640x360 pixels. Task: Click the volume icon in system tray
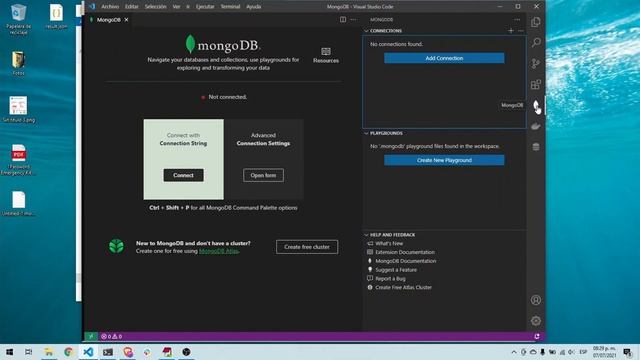pos(571,352)
